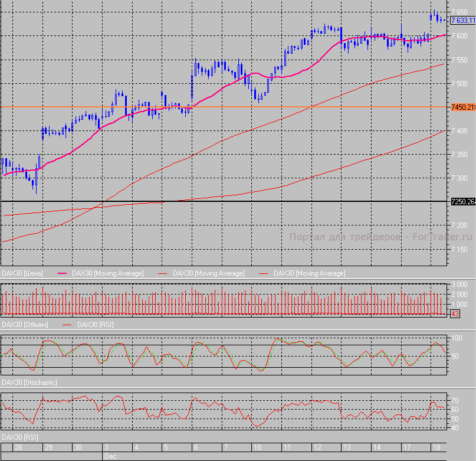Click the 7 400 price axis label
This screenshot has height=461, width=476.
[x=459, y=131]
